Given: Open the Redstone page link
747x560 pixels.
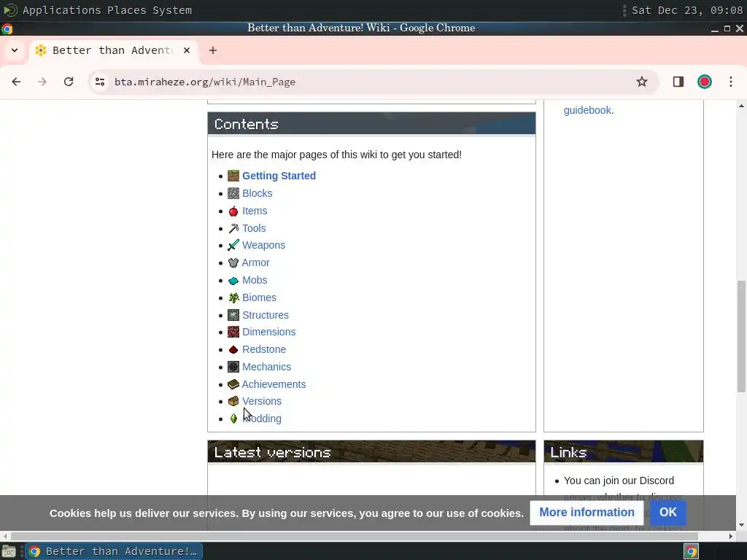Looking at the screenshot, I should [264, 349].
